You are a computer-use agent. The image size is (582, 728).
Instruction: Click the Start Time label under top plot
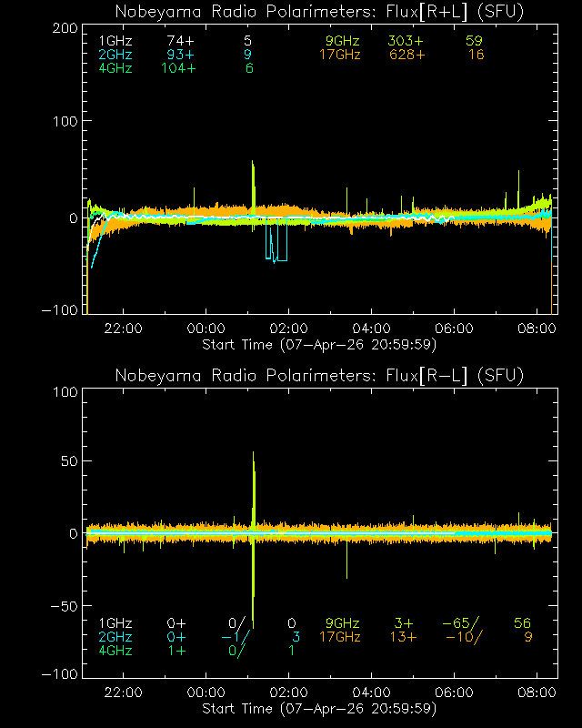coord(319,344)
